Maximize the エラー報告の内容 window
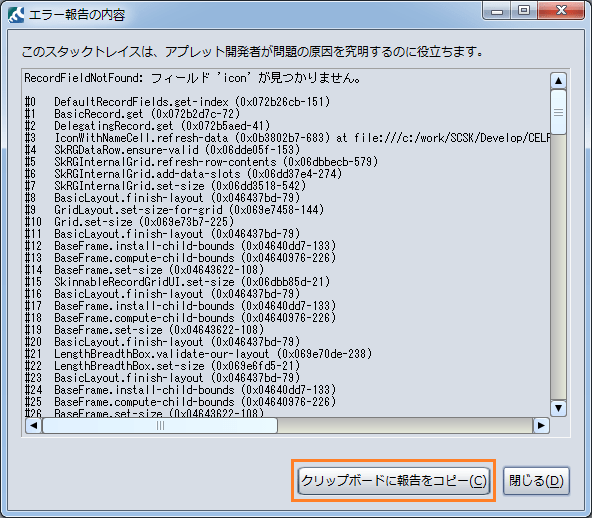Screen dimensions: 592x518 [x=524, y=11]
